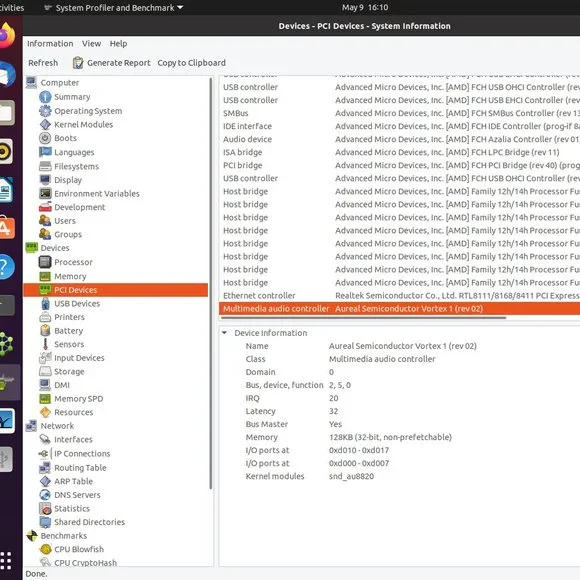Select DNS Servers entry

(77, 495)
